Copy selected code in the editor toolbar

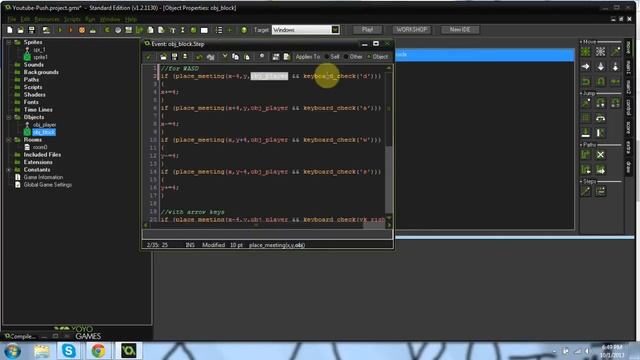(x=236, y=57)
